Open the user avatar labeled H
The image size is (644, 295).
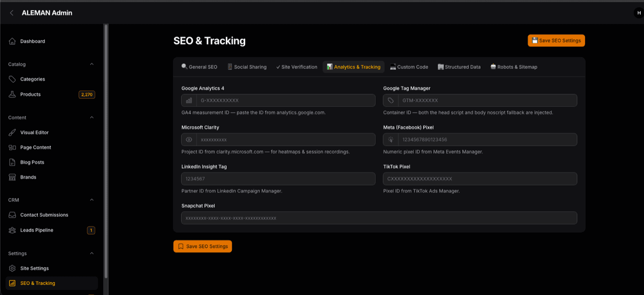point(639,13)
